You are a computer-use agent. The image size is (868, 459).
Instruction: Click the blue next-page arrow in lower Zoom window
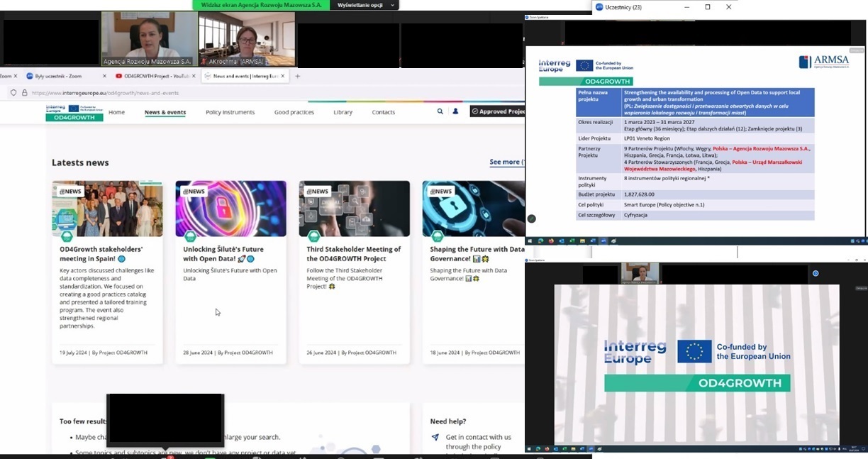coord(816,273)
